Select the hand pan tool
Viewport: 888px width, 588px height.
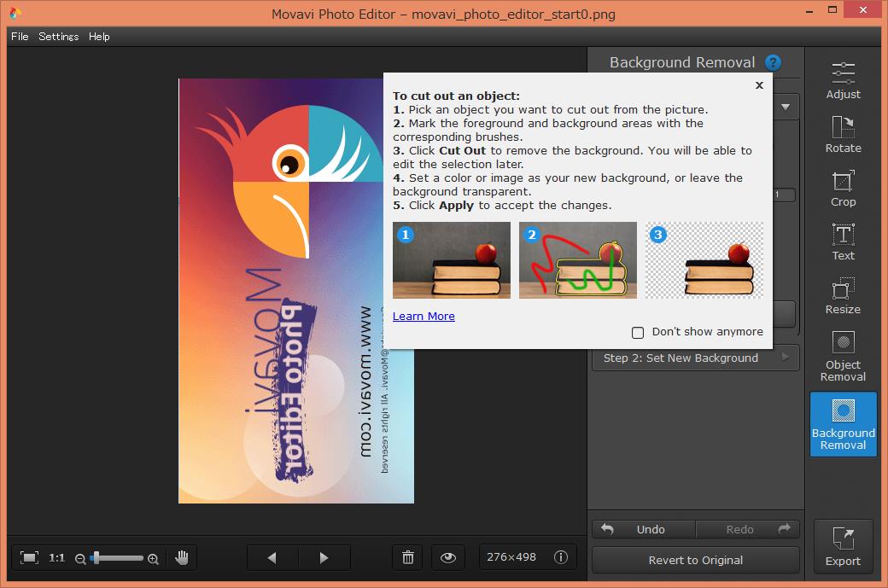(x=182, y=557)
